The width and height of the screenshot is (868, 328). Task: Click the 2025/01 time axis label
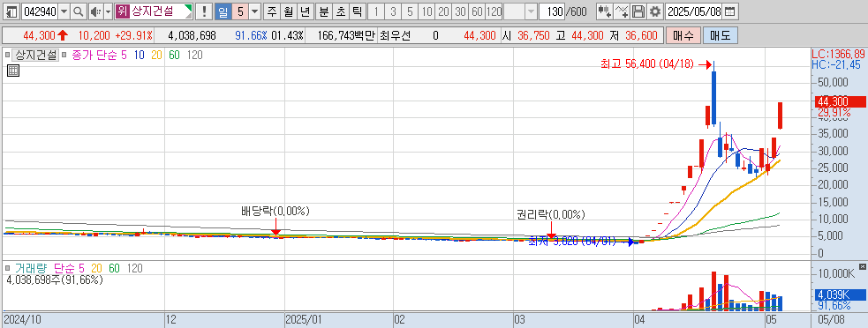coord(304,320)
